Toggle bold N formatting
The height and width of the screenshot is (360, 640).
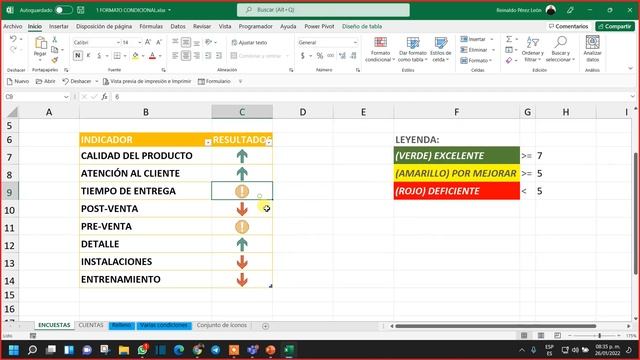[x=78, y=56]
